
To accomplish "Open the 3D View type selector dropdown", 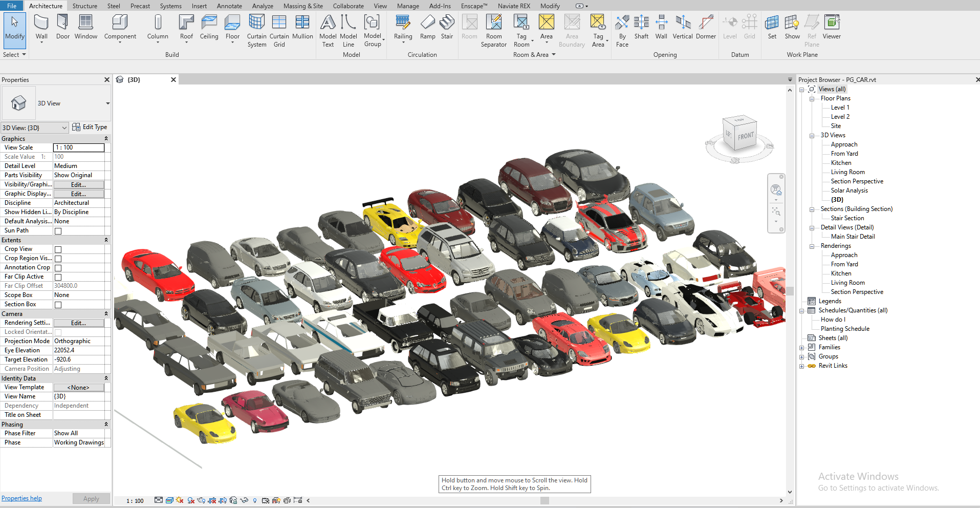I will 107,103.
